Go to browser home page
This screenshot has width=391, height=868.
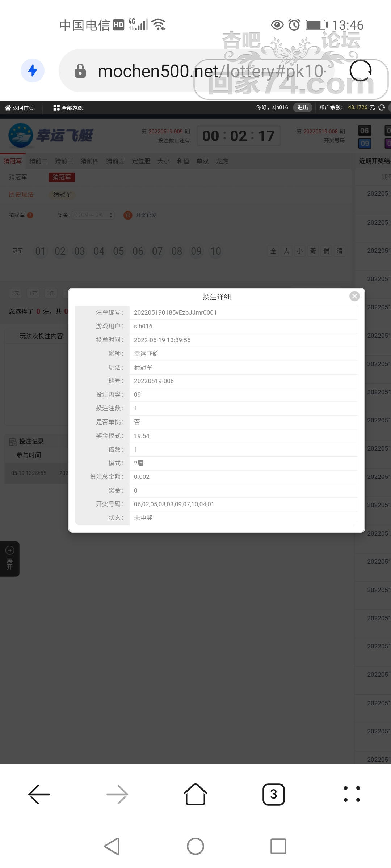coord(195,794)
